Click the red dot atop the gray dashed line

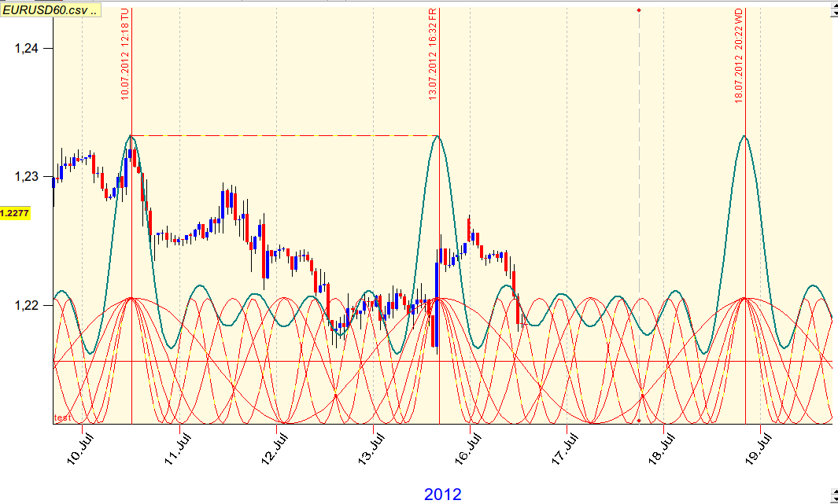(x=639, y=10)
